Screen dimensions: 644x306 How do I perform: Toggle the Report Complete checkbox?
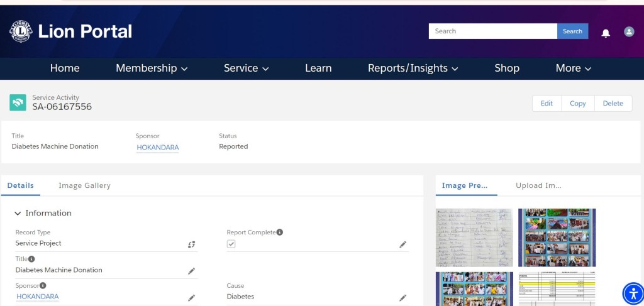(231, 244)
